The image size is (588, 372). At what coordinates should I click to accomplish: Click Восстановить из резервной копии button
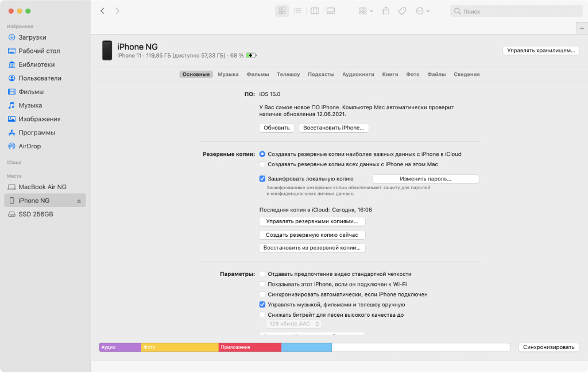pyautogui.click(x=312, y=248)
